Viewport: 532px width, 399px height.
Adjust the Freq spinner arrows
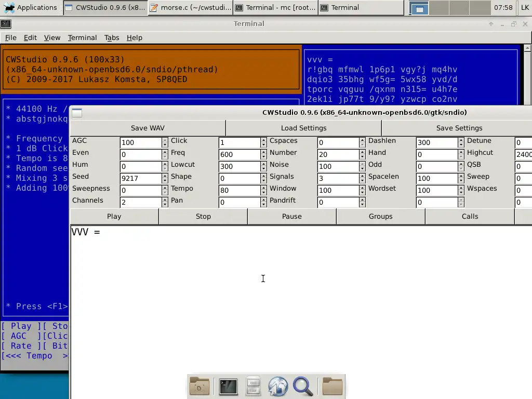tap(263, 154)
